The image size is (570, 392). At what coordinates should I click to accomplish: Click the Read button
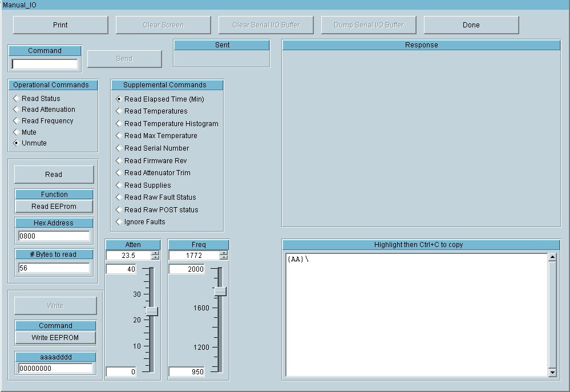(x=54, y=175)
